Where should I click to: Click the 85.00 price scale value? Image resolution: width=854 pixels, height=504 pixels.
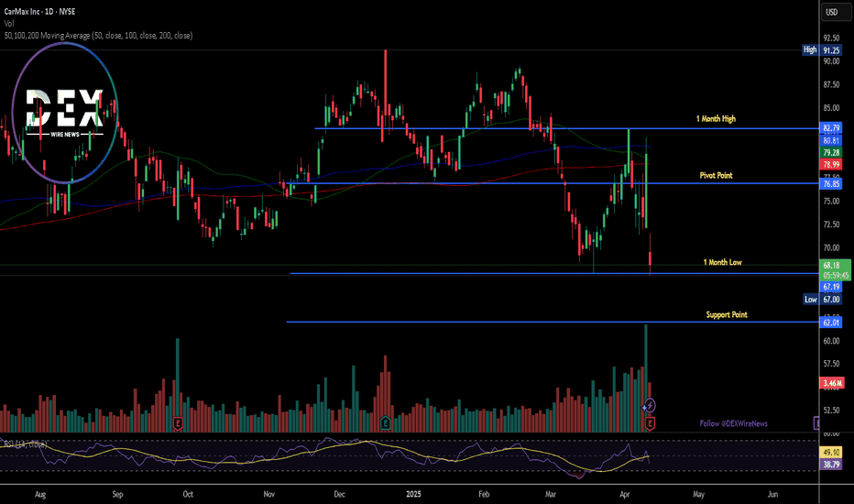(x=831, y=108)
